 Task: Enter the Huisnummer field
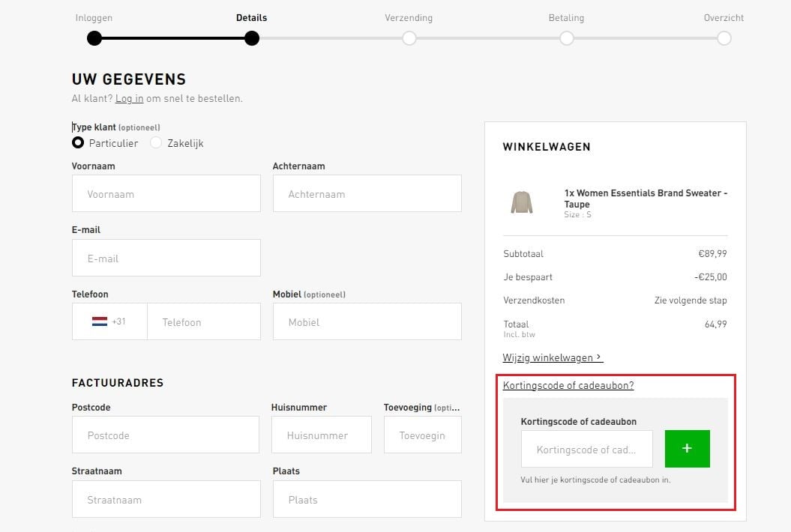point(321,435)
